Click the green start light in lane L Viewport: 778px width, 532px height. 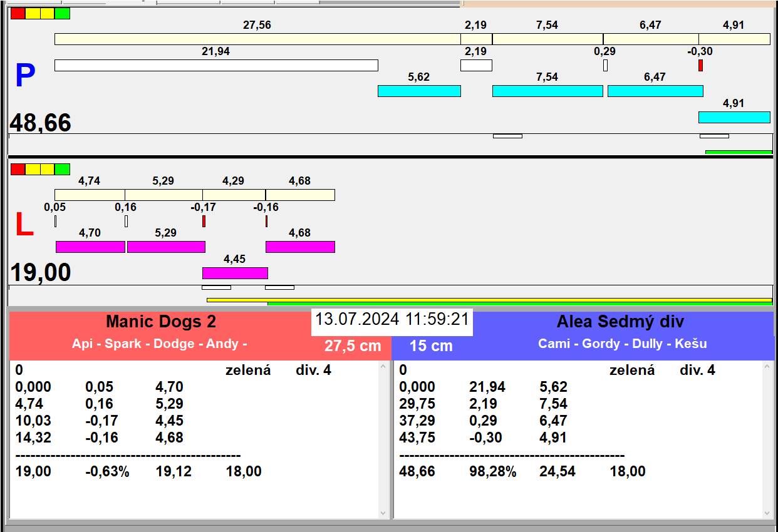(x=62, y=170)
